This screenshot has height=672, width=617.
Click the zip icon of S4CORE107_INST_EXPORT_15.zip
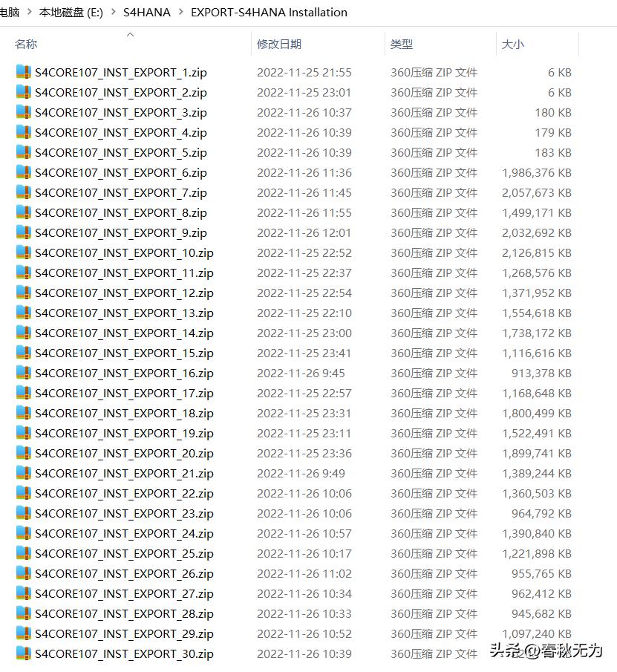[24, 353]
